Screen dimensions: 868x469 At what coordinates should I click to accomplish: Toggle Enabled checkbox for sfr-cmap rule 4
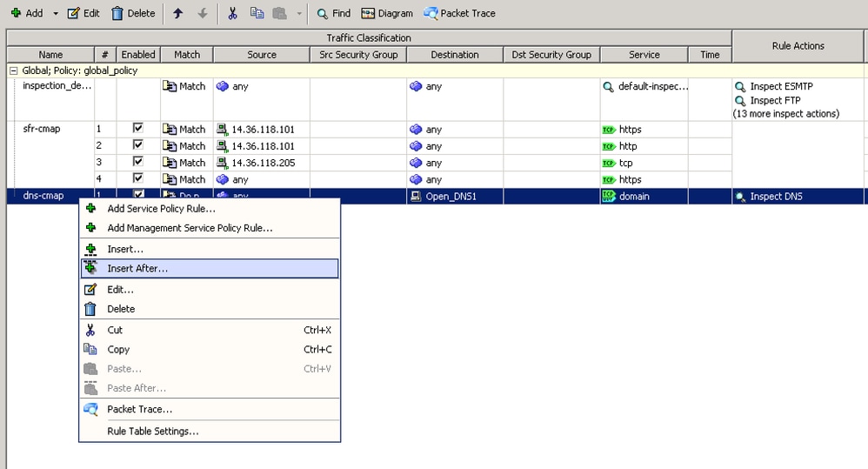[137, 178]
